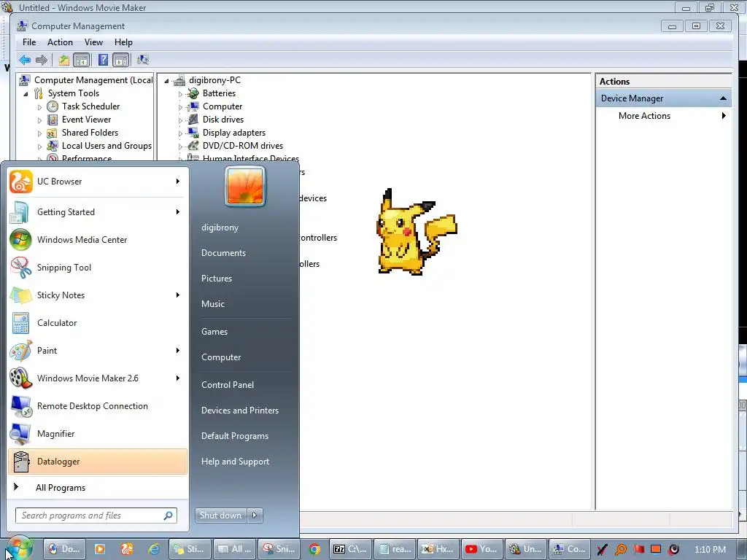Open Google Chrome from the taskbar

click(314, 550)
